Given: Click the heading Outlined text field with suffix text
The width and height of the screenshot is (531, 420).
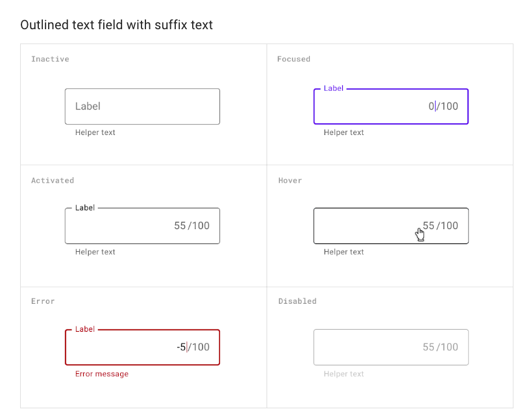Looking at the screenshot, I should click(x=117, y=25).
